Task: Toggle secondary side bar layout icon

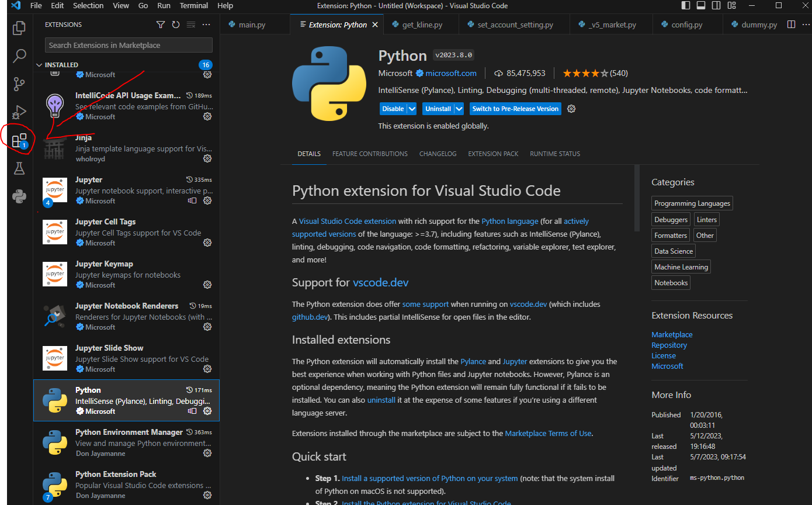Action: (716, 6)
